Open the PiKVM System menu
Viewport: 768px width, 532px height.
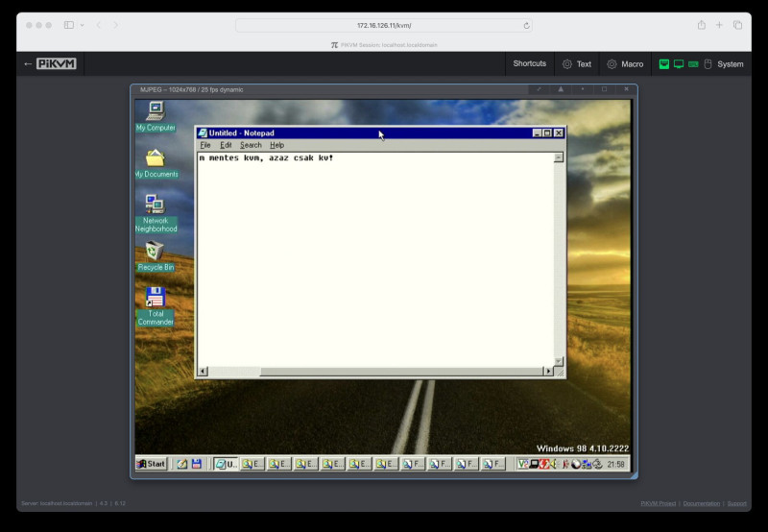pyautogui.click(x=730, y=63)
